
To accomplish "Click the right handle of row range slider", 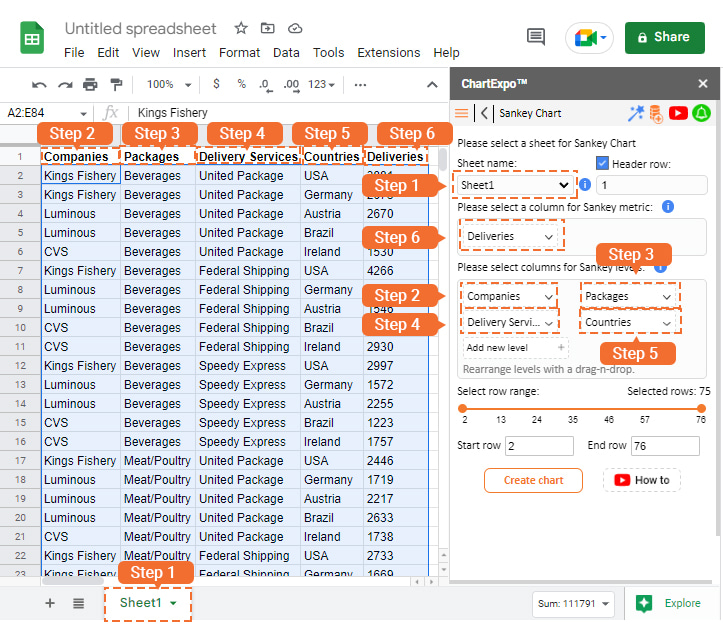I will [x=701, y=408].
